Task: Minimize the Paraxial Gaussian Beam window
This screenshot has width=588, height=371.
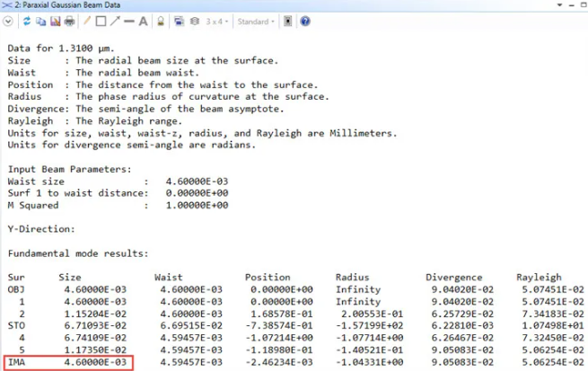Action: (x=571, y=5)
